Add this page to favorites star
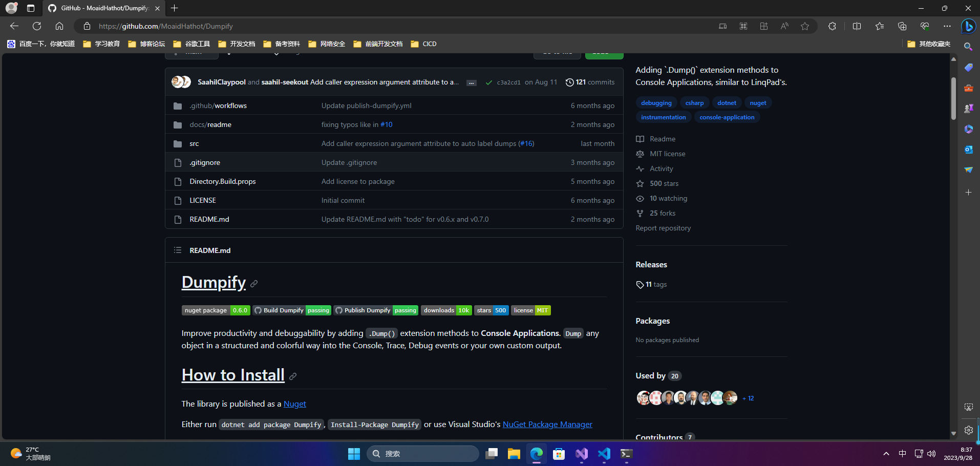 [x=805, y=26]
